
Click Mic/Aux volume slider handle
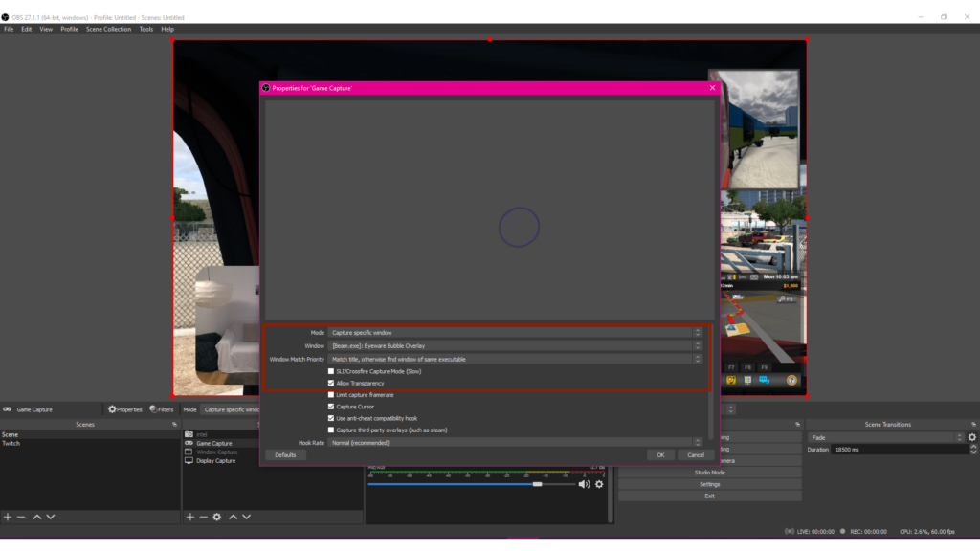(537, 484)
